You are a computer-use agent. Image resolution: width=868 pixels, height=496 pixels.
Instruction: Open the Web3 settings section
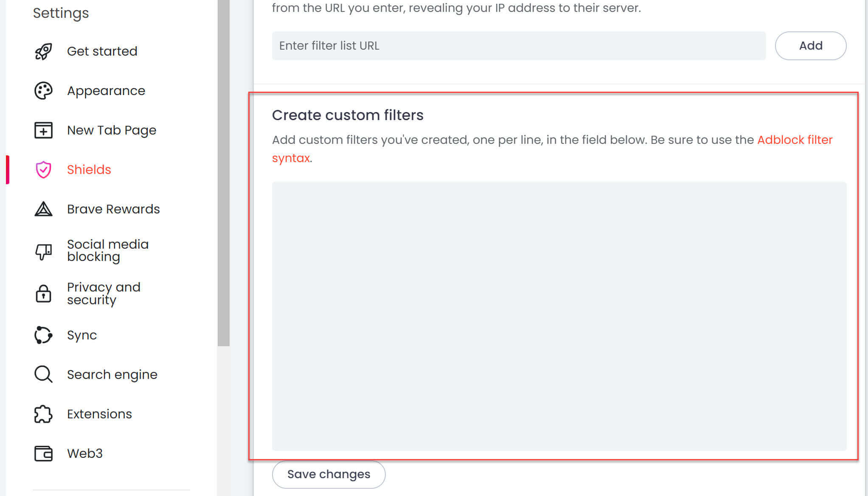click(x=85, y=454)
